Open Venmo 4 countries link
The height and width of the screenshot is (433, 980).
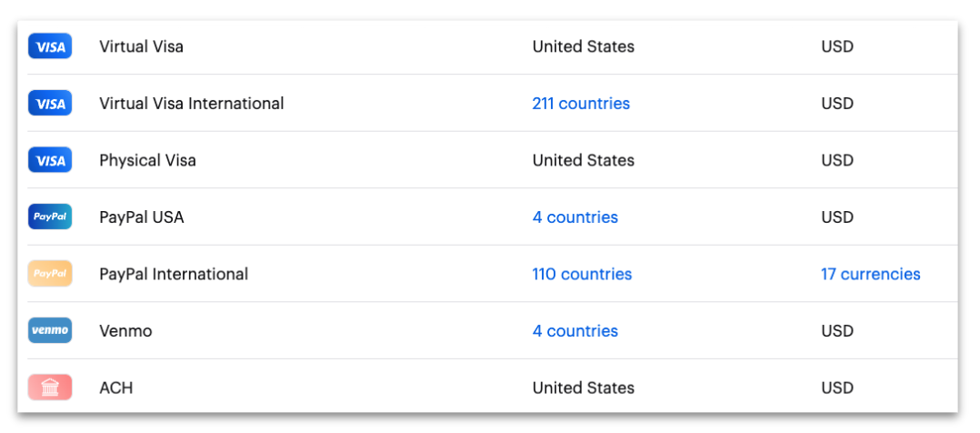tap(575, 331)
